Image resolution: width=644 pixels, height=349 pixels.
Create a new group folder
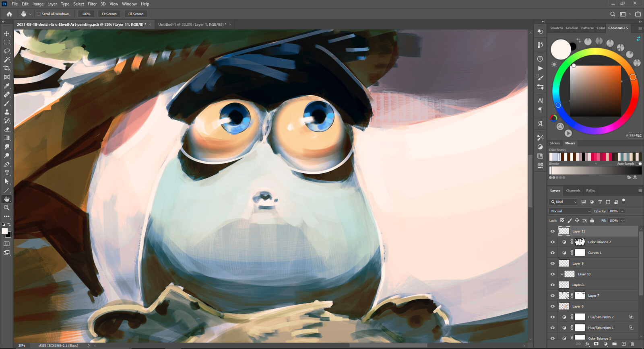614,344
